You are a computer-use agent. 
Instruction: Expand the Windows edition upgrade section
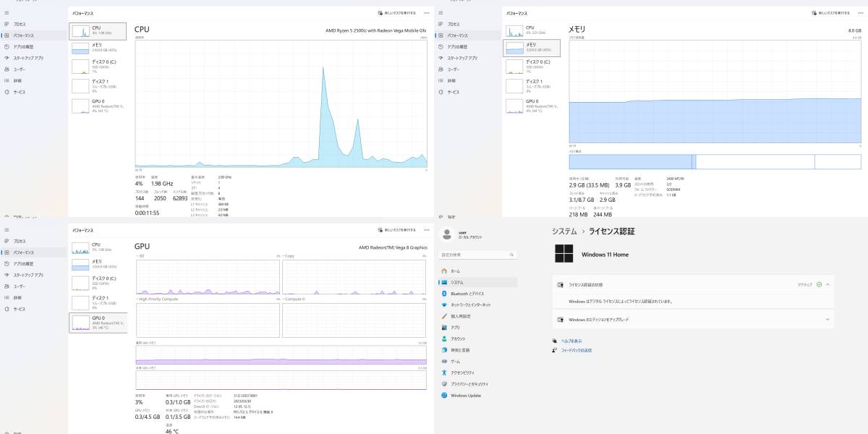[827, 319]
